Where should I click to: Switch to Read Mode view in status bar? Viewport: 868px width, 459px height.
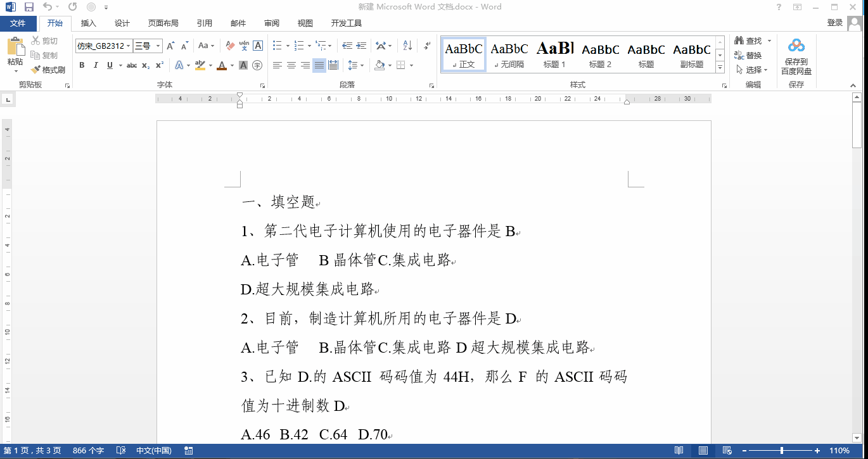pos(679,451)
